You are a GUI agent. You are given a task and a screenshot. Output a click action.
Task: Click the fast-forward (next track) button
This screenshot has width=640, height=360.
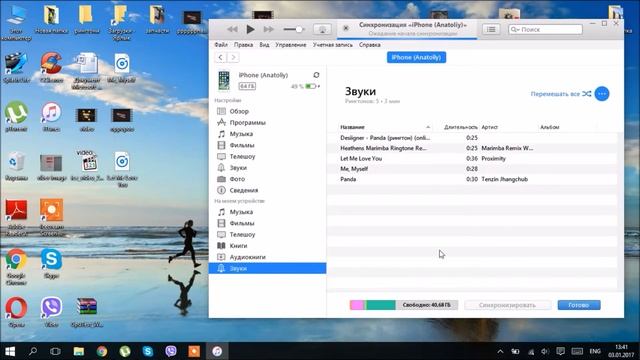pyautogui.click(x=269, y=29)
